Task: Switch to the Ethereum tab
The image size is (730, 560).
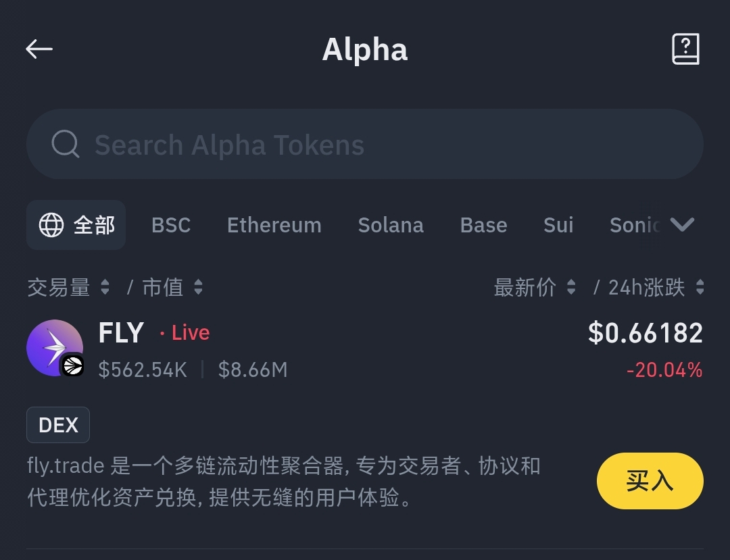Action: (274, 225)
